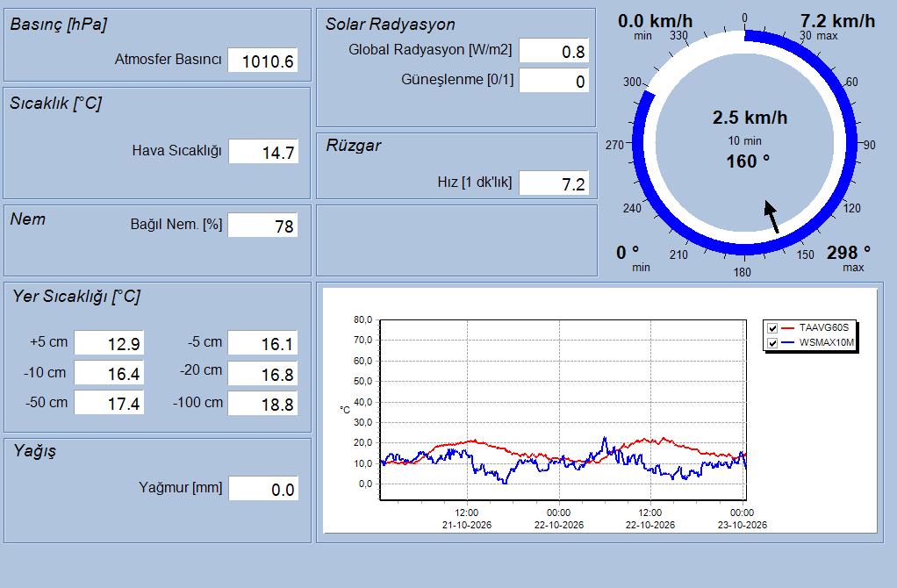Click the Hız [1 dk'lık] label
The image size is (897, 588).
tap(475, 183)
